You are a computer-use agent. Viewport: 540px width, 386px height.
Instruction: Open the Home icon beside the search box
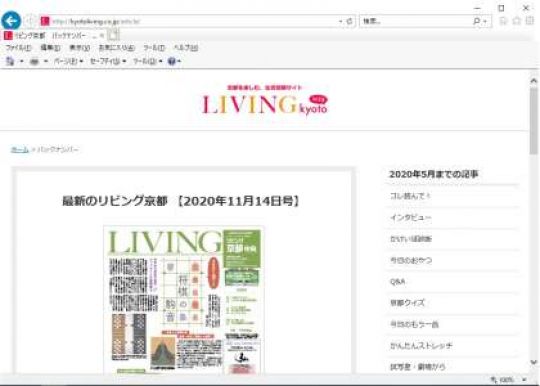point(503,21)
